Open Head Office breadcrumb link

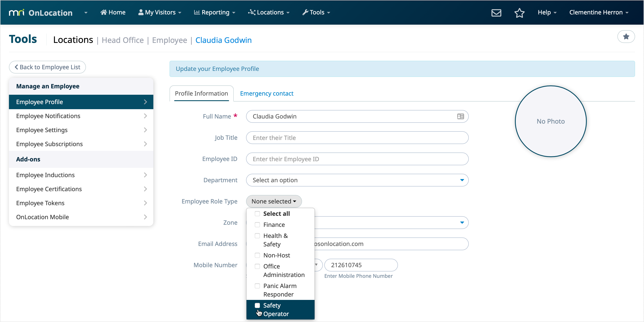click(x=123, y=40)
